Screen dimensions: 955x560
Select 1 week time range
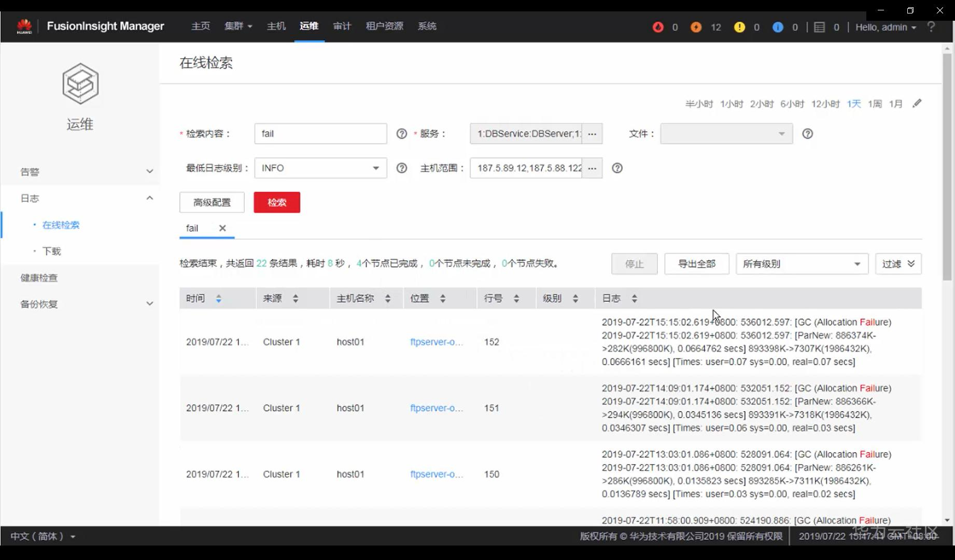pos(875,104)
